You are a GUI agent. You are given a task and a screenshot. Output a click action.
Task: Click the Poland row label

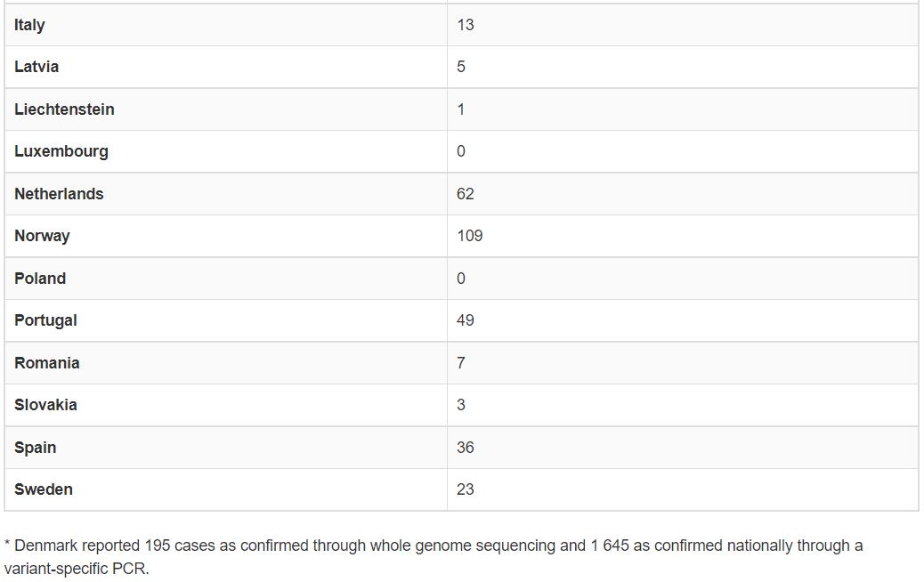click(x=40, y=279)
